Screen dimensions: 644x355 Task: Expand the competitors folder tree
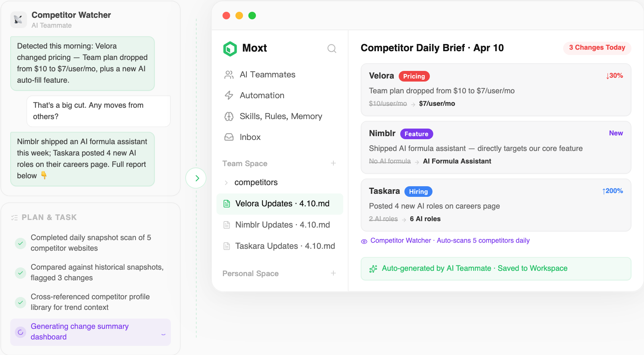226,183
